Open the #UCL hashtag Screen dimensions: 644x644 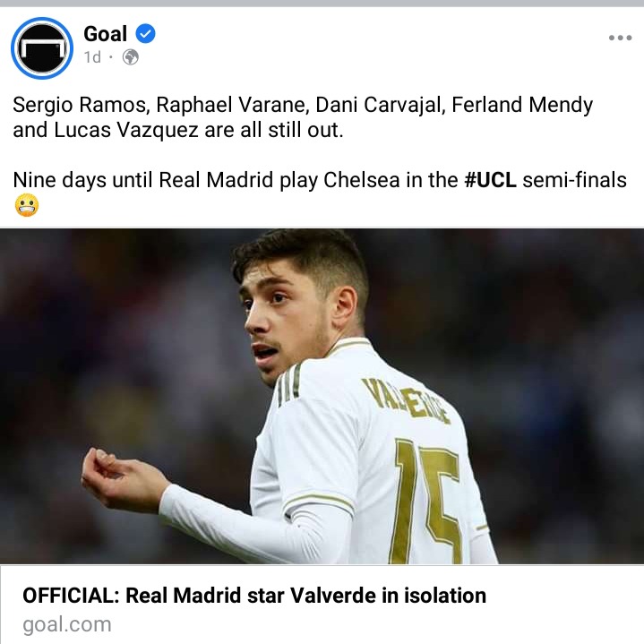[x=490, y=180]
